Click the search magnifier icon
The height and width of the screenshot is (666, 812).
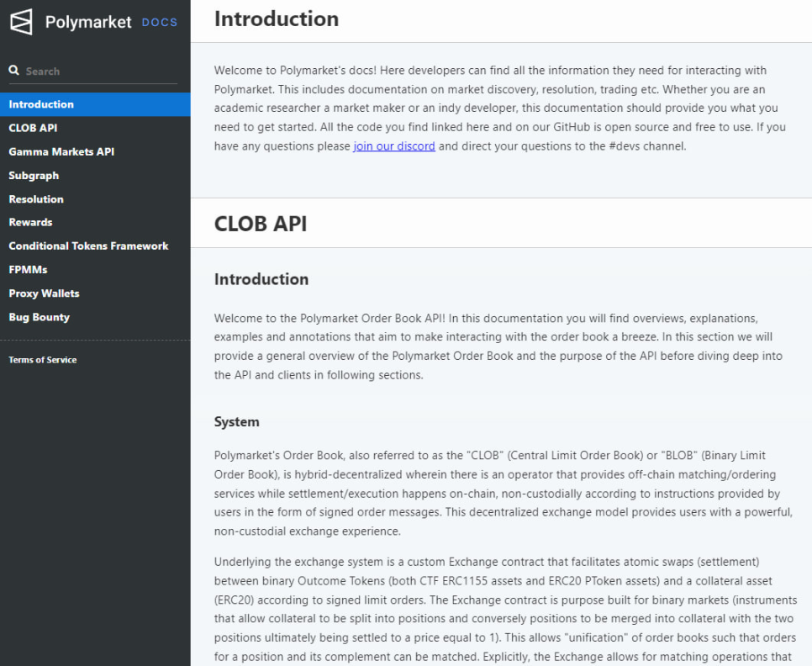[x=14, y=71]
